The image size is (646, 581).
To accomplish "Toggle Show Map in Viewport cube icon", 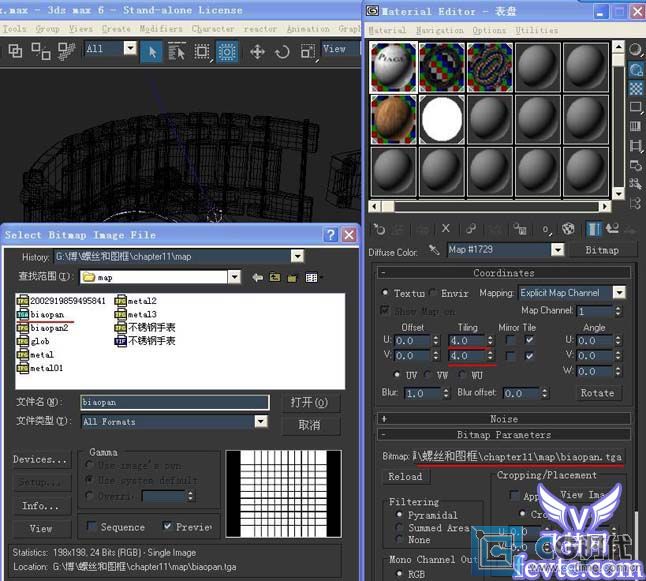I will click(x=568, y=229).
